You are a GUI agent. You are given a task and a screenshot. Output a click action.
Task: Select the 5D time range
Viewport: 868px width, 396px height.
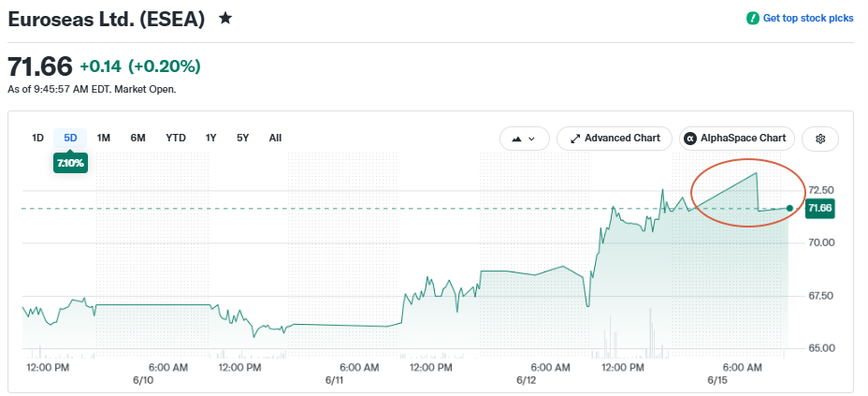70,138
